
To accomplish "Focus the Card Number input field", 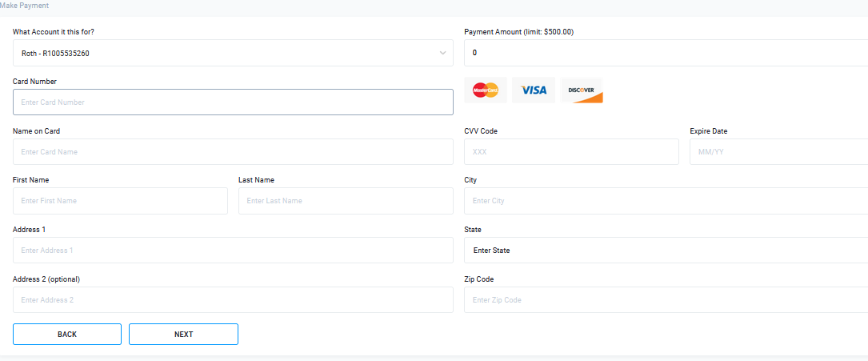I will pyautogui.click(x=233, y=102).
